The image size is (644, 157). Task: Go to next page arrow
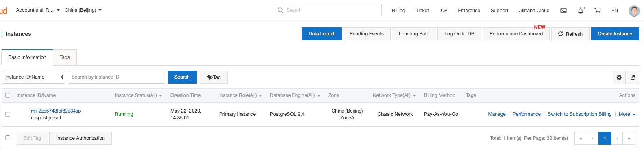point(617,139)
